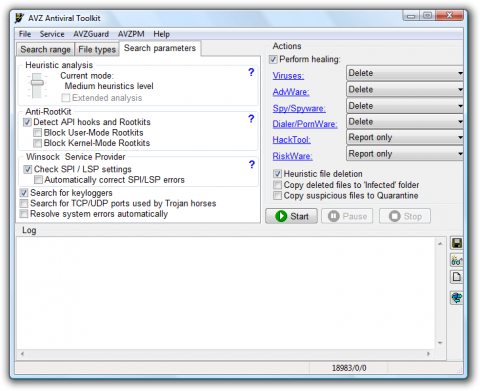Screen dimensions: 480x391
Task: Enable Automatically correct SPI/LSP errors
Action: coord(38,180)
